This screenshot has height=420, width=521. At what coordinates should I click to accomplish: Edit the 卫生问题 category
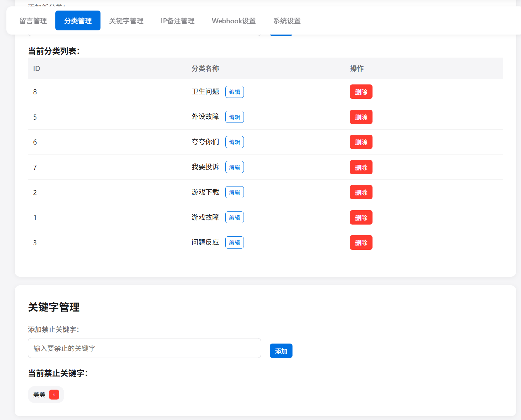pyautogui.click(x=234, y=92)
